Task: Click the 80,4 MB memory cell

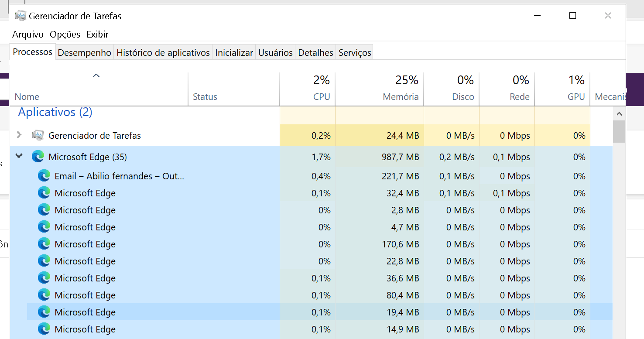Action: coord(380,295)
